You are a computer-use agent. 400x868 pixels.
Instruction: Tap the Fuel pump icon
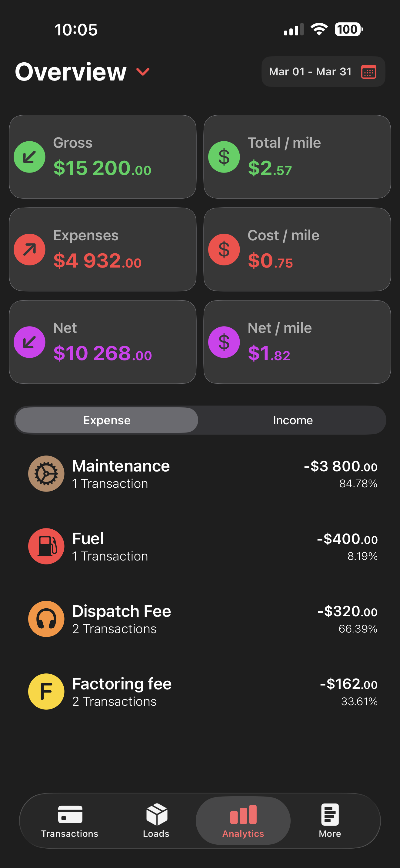pyautogui.click(x=46, y=546)
